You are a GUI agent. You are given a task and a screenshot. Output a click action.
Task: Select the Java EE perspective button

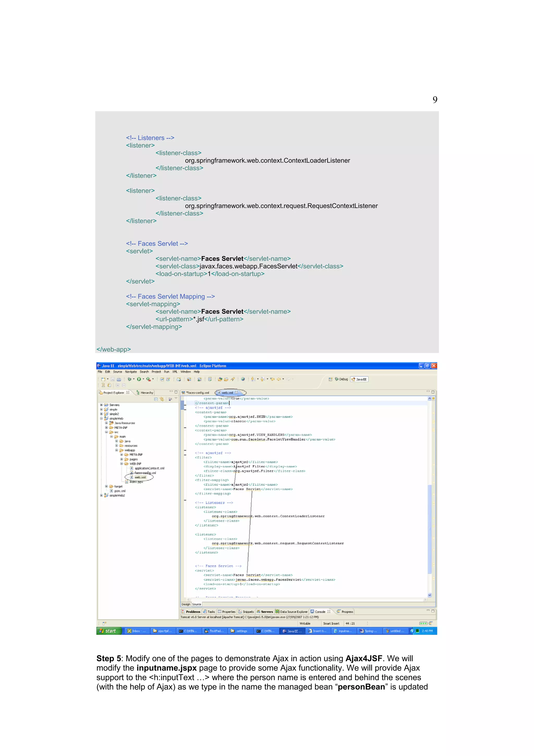pos(359,379)
